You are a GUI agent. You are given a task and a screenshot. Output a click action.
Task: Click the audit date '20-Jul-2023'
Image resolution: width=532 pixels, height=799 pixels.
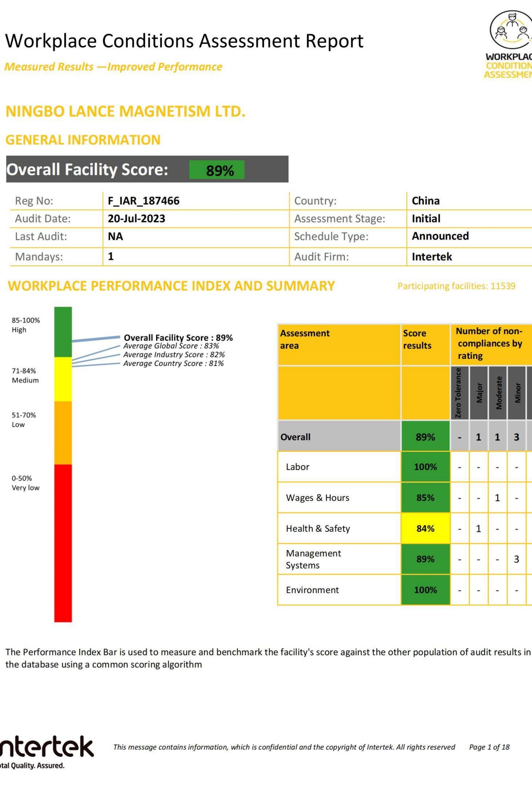(x=137, y=219)
